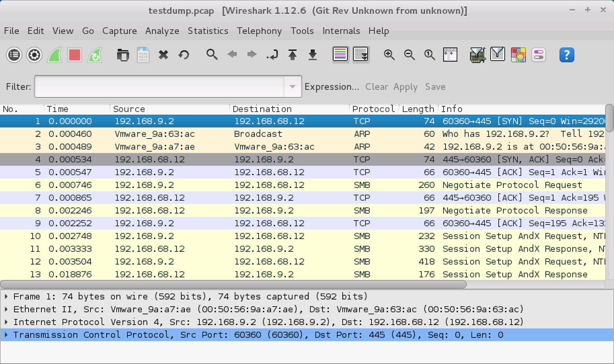The width and height of the screenshot is (614, 364).
Task: Open the capture interfaces list icon
Action: click(14, 55)
